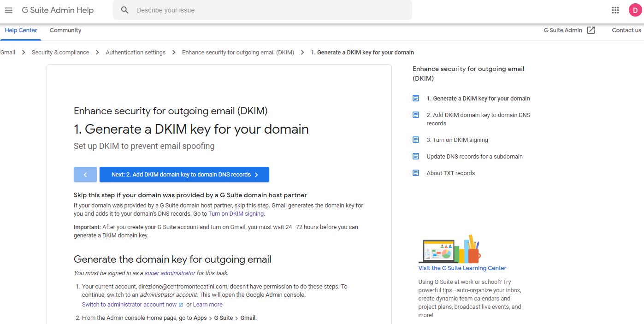Open 'Visit the G Suite Learning Center' link
This screenshot has height=324, width=644.
pos(462,268)
